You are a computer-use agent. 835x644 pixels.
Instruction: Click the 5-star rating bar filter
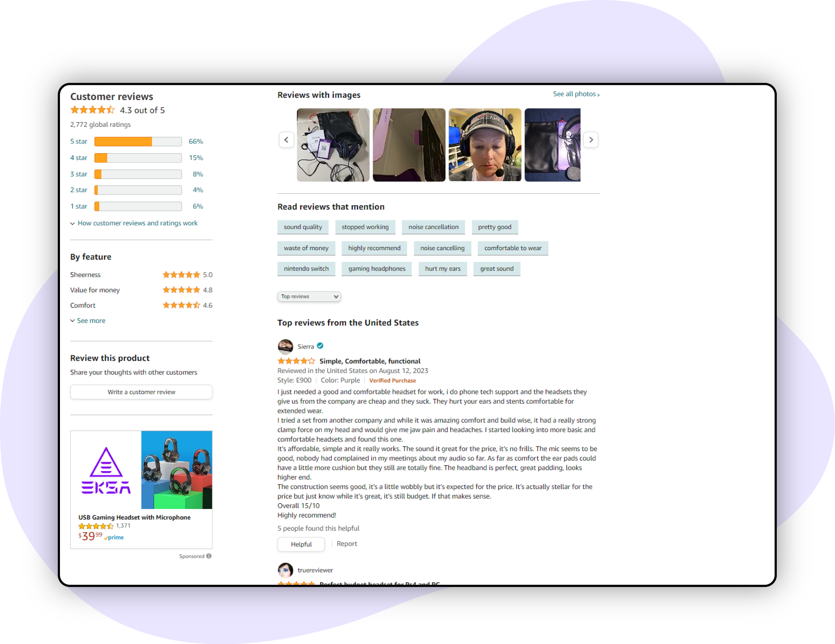click(138, 141)
